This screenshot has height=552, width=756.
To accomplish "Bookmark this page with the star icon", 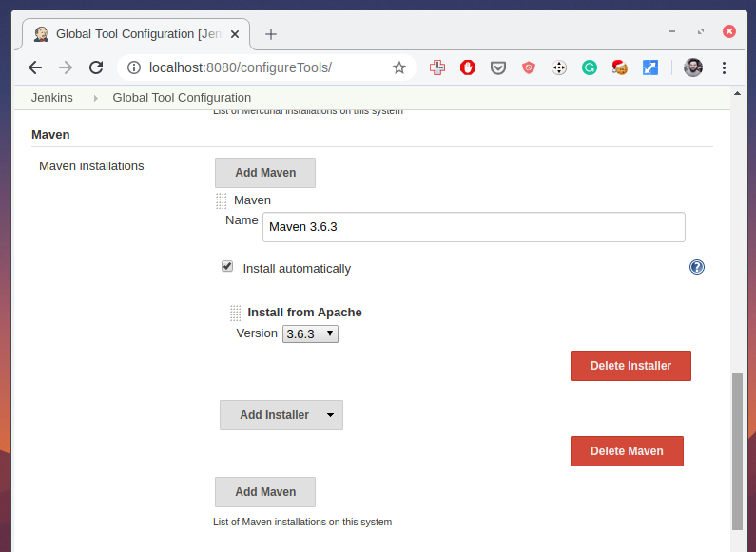I will coord(399,67).
